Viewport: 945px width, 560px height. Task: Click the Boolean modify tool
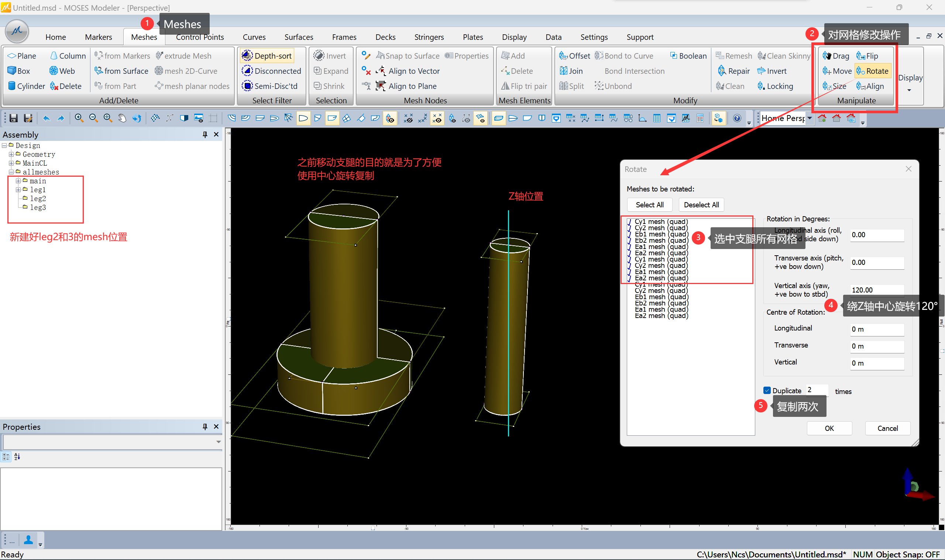pyautogui.click(x=688, y=56)
